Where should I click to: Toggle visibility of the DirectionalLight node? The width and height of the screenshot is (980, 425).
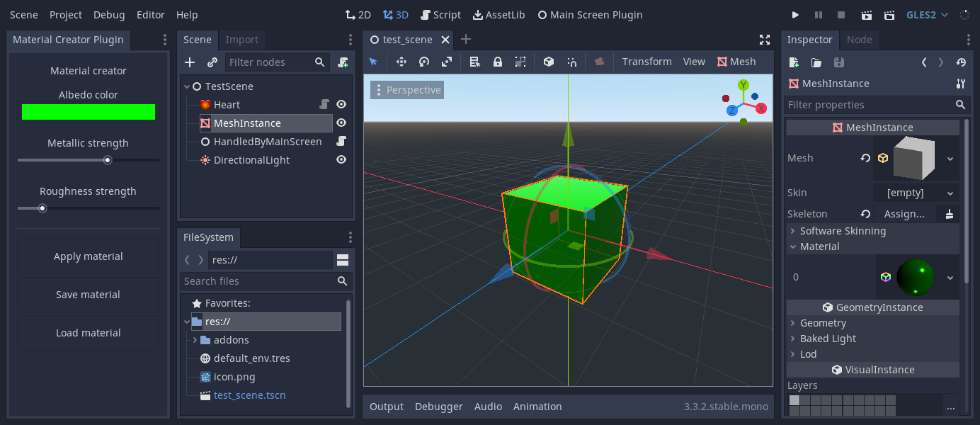pos(341,159)
